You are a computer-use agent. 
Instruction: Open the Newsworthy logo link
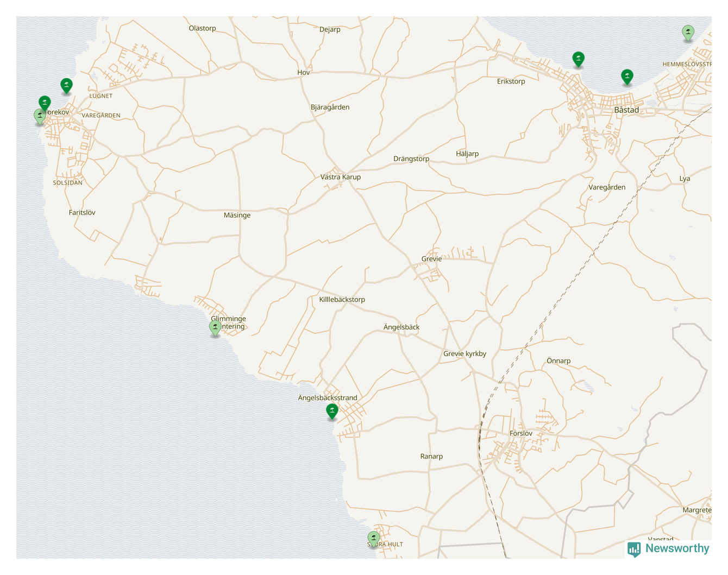click(668, 549)
